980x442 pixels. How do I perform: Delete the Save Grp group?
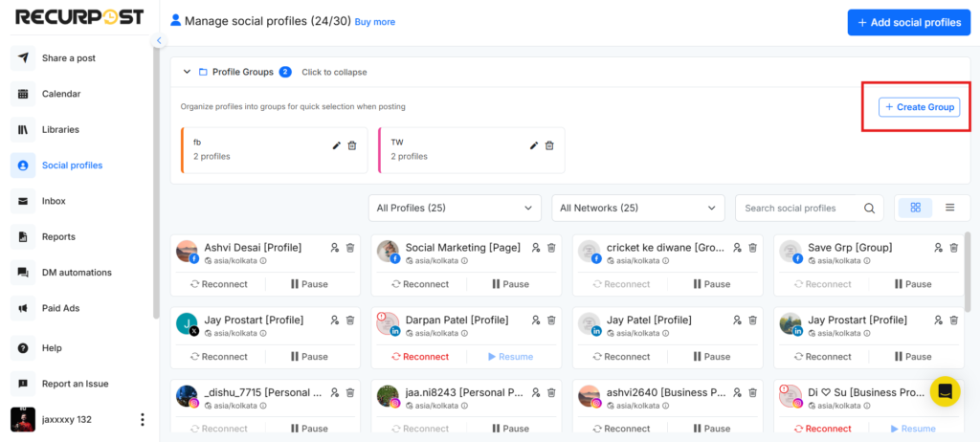click(954, 248)
